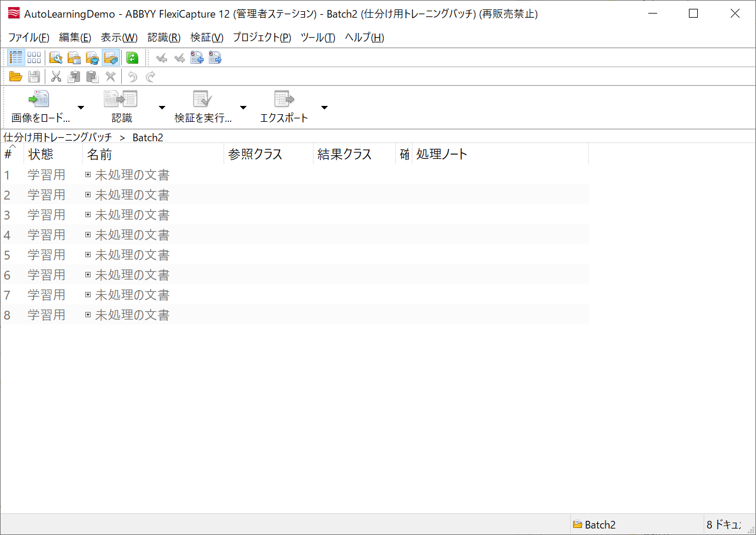Select 未処理の文書 in row 8
Image resolution: width=756 pixels, height=535 pixels.
[132, 315]
